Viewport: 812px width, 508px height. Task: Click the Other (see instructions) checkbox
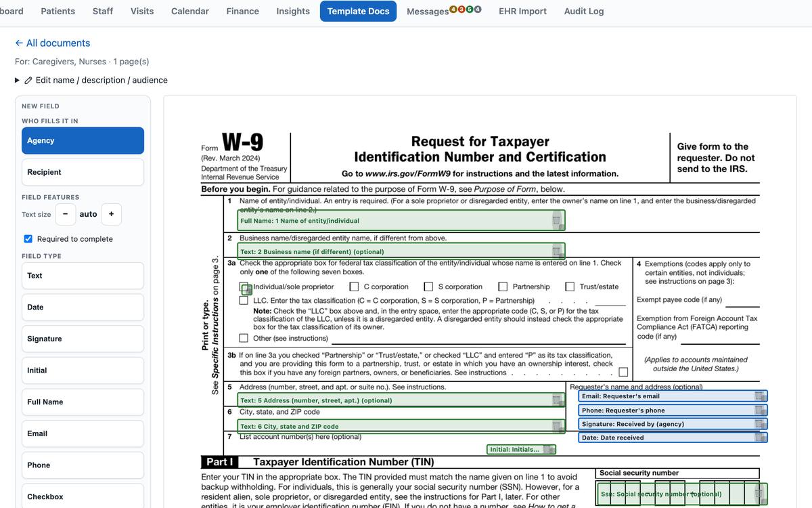(244, 338)
